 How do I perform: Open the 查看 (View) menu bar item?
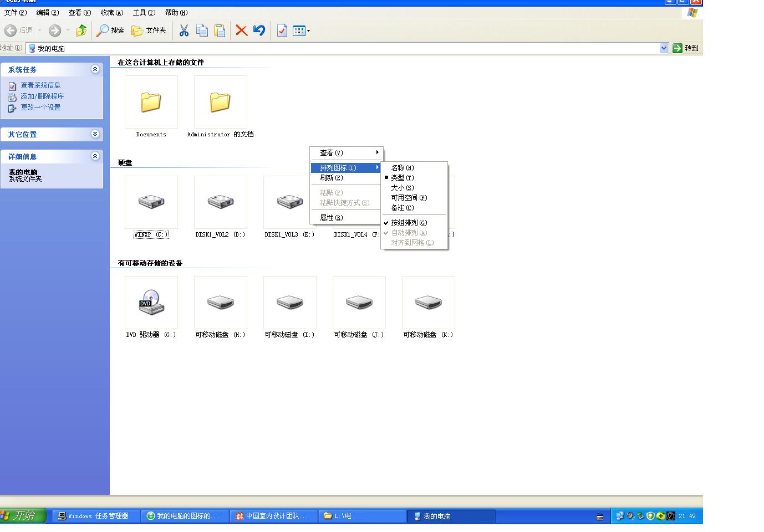tap(80, 13)
